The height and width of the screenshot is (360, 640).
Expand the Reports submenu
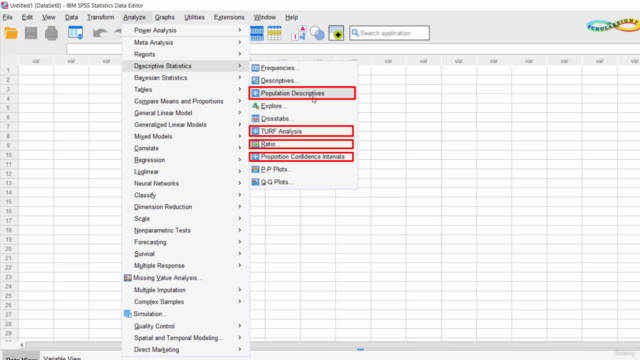[186, 54]
